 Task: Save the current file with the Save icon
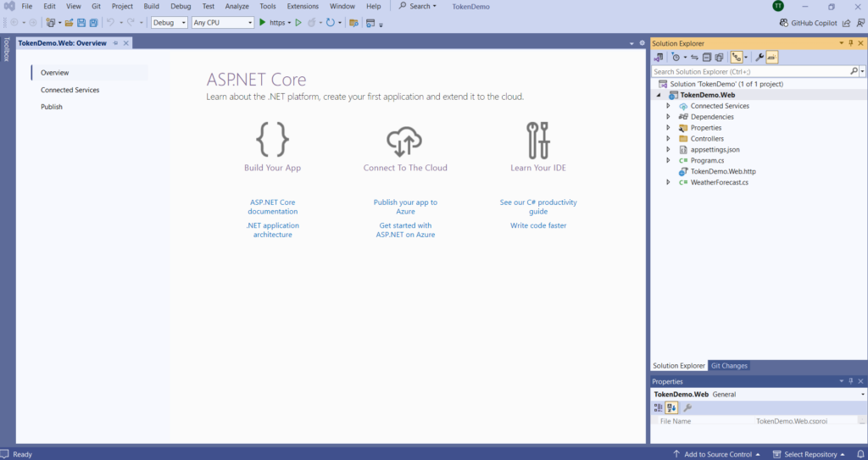[81, 23]
